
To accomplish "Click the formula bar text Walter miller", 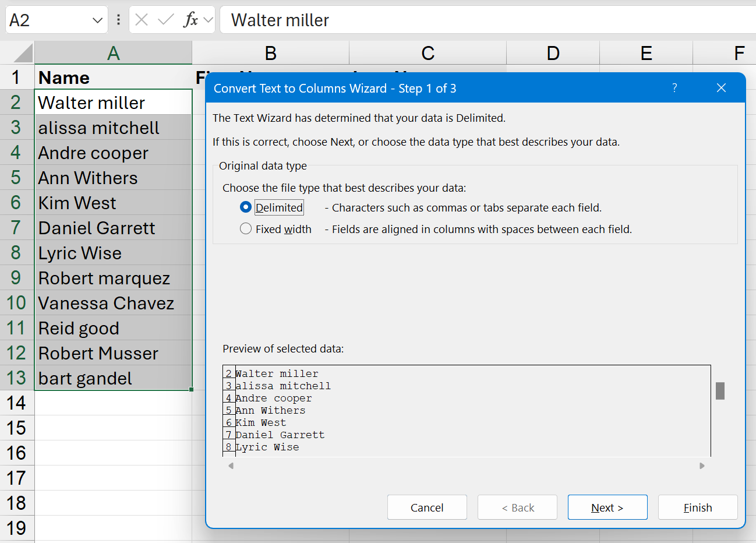I will click(x=280, y=20).
